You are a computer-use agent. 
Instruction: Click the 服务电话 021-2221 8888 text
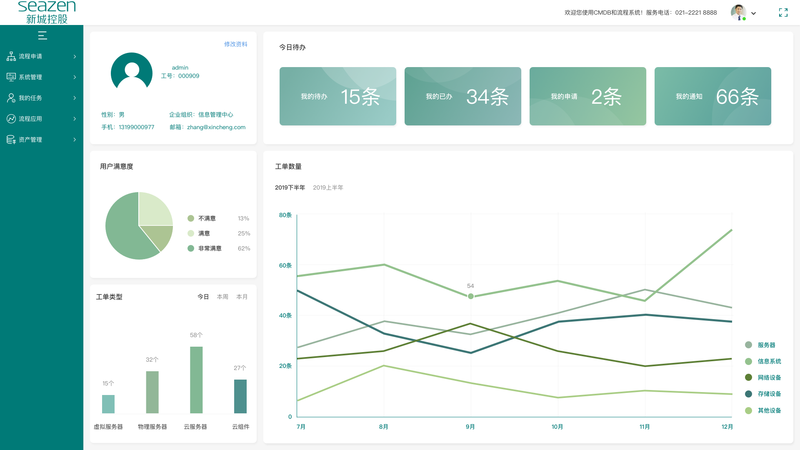click(x=681, y=12)
